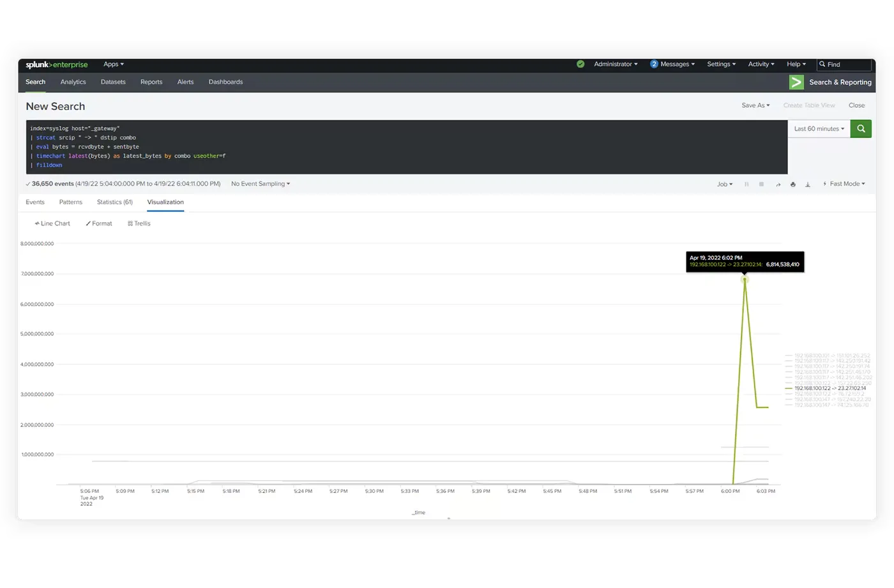894x588 pixels.
Task: Open the Save As dropdown
Action: 755,105
